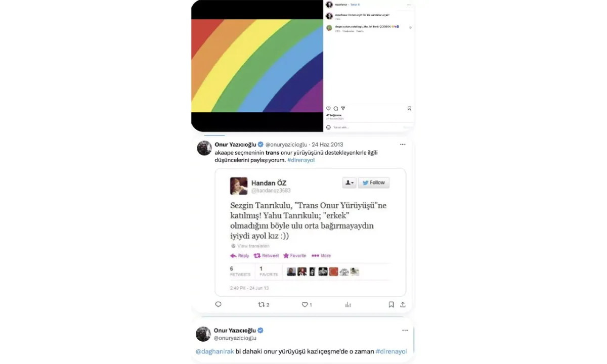Image resolution: width=607 pixels, height=364 pixels.
Task: Follow Handan ÖZ in the embedded tweet
Action: (374, 183)
